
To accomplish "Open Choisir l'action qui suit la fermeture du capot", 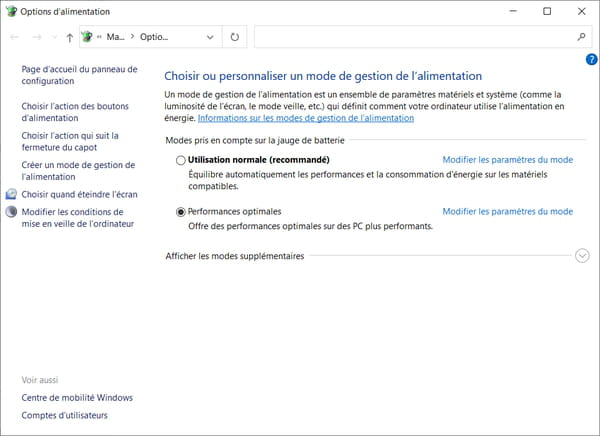I will 70,142.
